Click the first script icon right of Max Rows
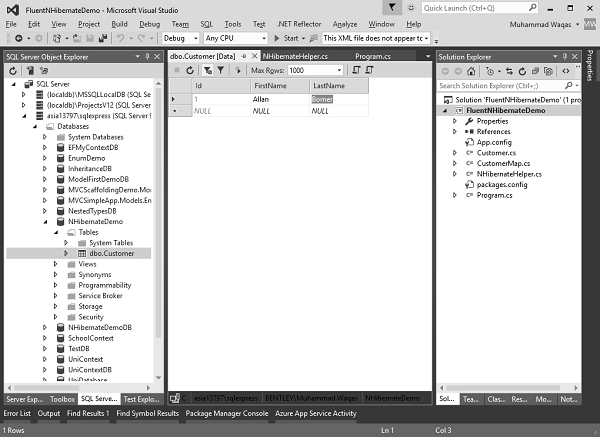Viewport: 600px width, 437px height. pos(356,70)
